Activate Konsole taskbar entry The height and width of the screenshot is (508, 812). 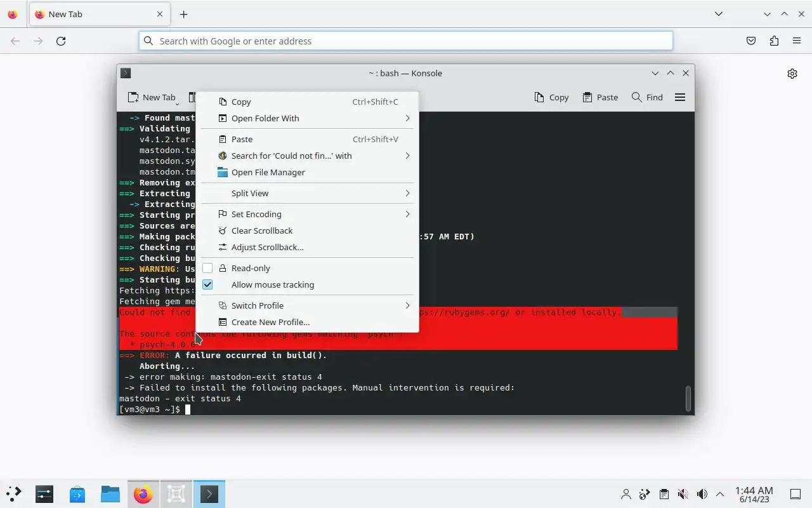coord(209,494)
